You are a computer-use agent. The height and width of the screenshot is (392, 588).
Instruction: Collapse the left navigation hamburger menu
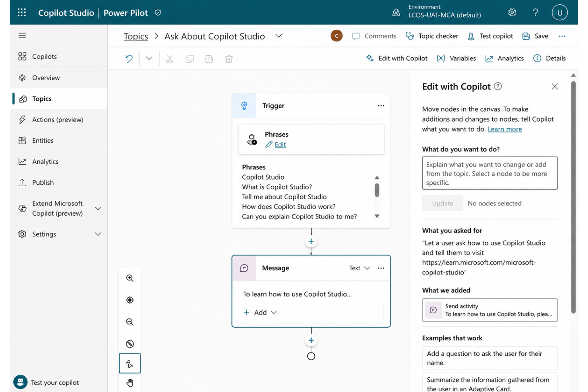tap(22, 35)
